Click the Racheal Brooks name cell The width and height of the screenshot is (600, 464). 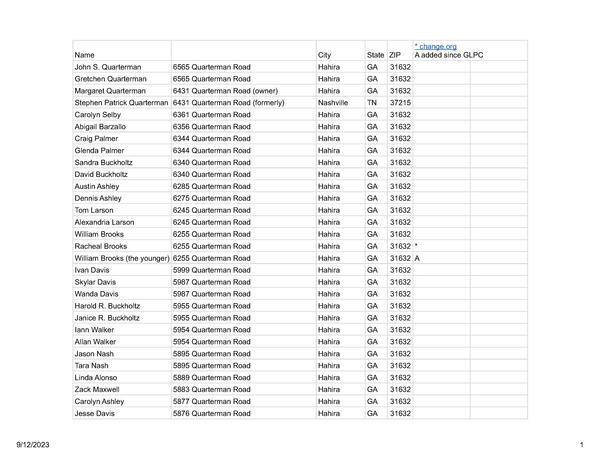click(x=101, y=246)
